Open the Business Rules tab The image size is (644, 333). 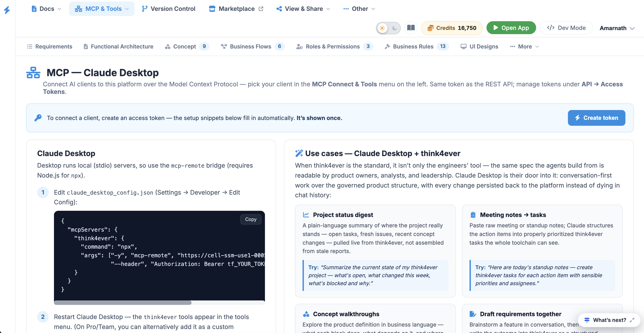417,46
